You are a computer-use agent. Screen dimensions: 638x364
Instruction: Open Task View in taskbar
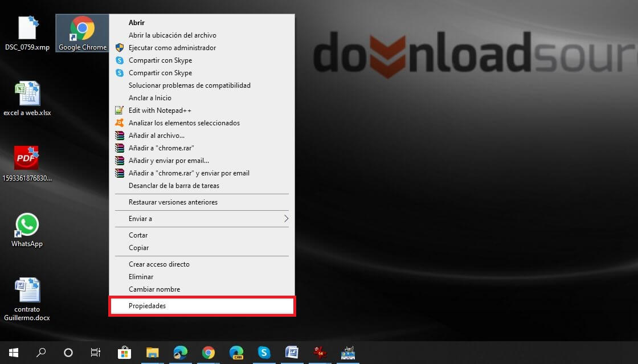[96, 353]
